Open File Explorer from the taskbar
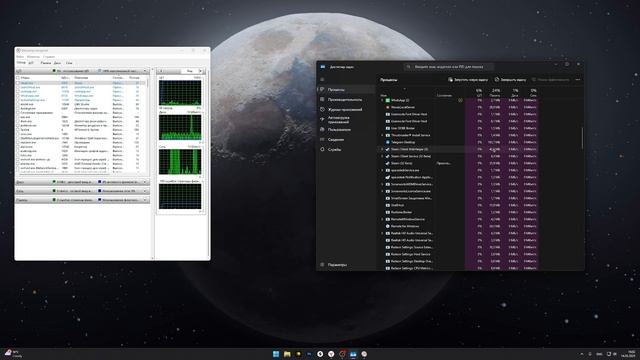 (287, 354)
